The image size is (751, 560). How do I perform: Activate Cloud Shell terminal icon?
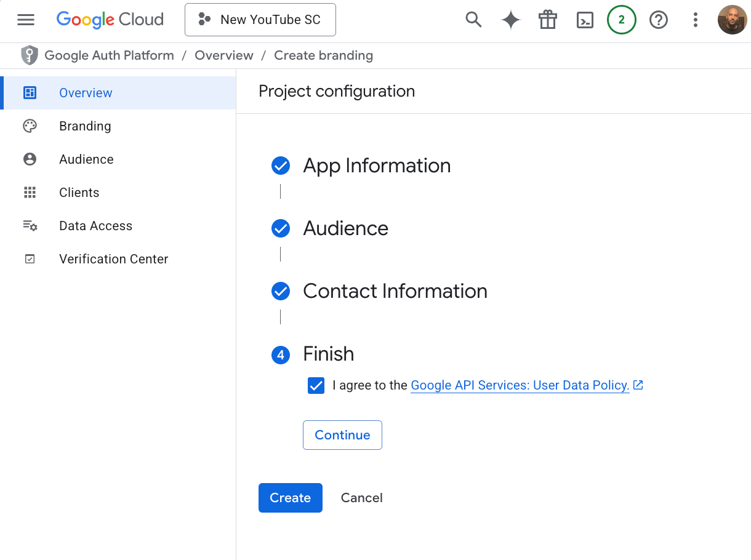584,20
